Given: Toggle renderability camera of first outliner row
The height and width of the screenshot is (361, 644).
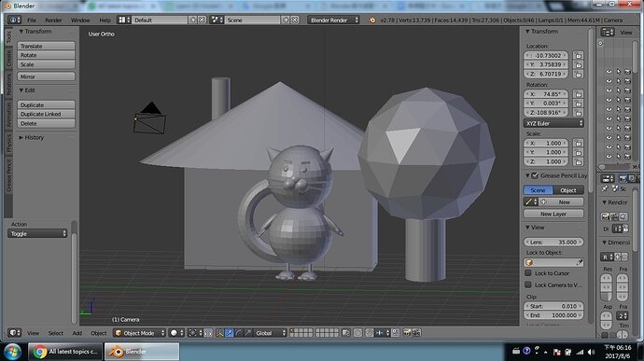Looking at the screenshot, I should (x=627, y=72).
